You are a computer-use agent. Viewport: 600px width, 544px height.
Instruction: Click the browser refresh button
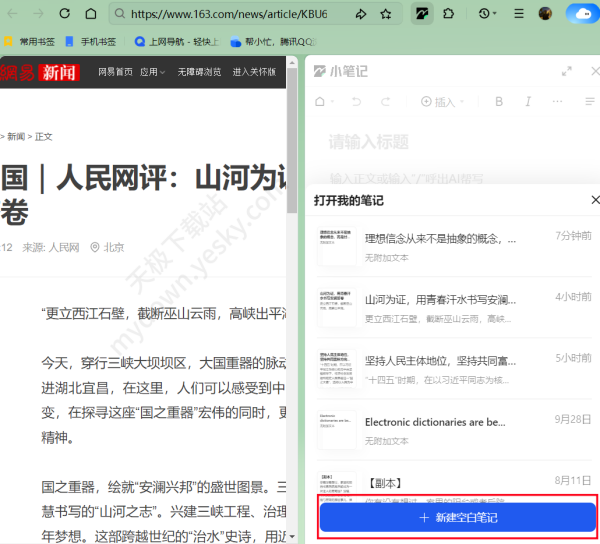tap(63, 14)
